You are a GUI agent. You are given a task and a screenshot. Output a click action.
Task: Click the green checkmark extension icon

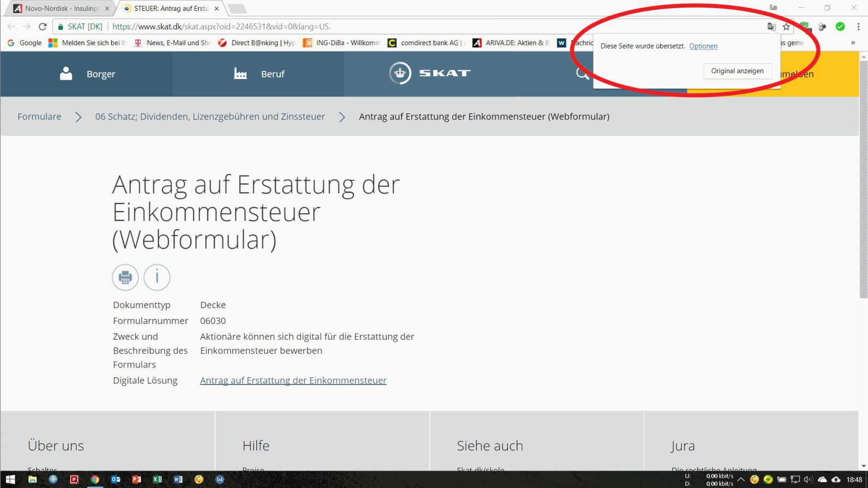[x=840, y=26]
